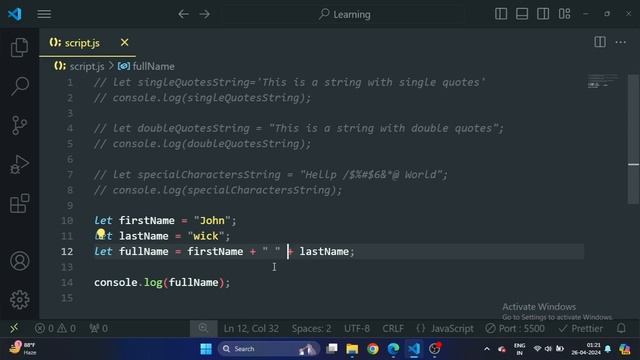
Task: Open the remote window indicator in status bar
Action: [x=14, y=328]
